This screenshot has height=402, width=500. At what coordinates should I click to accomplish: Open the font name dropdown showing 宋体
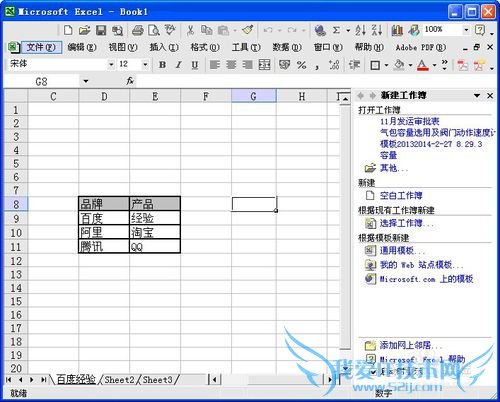[111, 65]
